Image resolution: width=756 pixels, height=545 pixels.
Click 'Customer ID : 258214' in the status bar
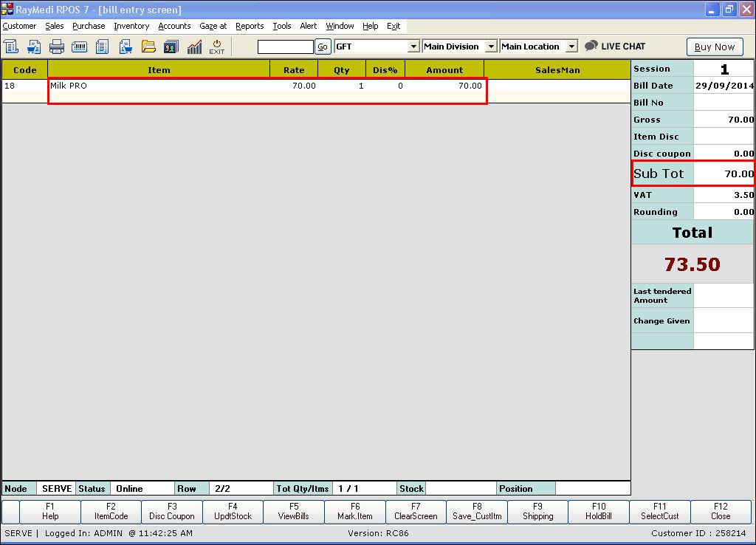pyautogui.click(x=698, y=533)
